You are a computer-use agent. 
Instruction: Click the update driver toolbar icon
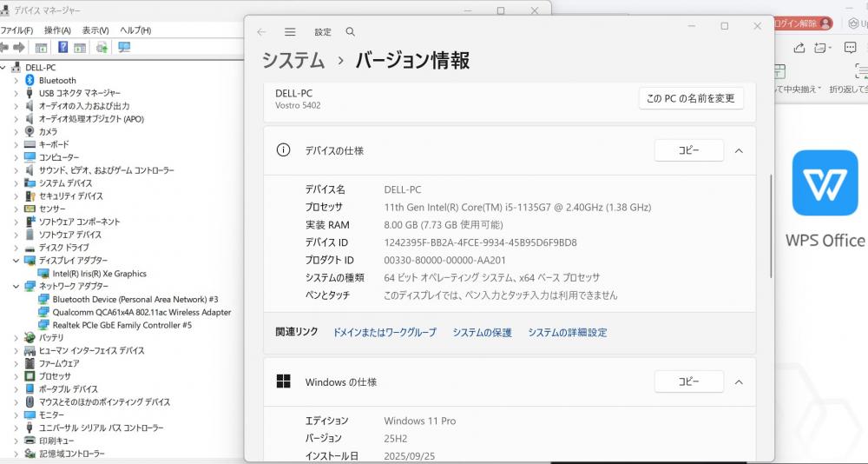click(x=102, y=48)
